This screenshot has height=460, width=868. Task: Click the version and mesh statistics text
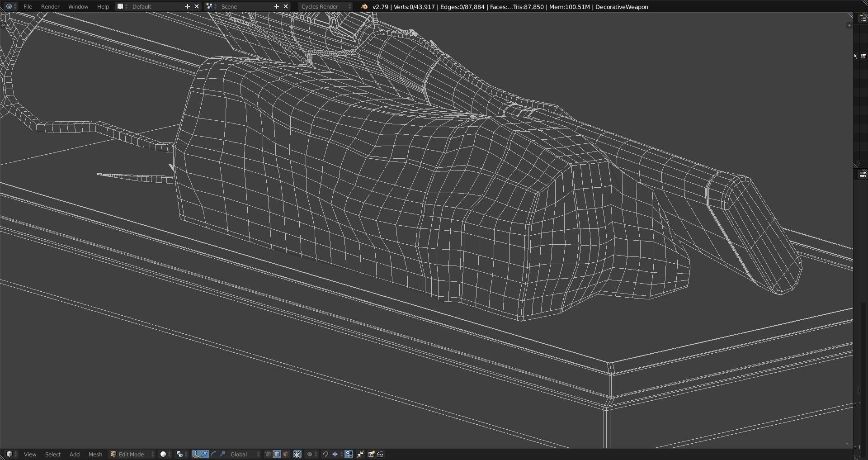[510, 7]
